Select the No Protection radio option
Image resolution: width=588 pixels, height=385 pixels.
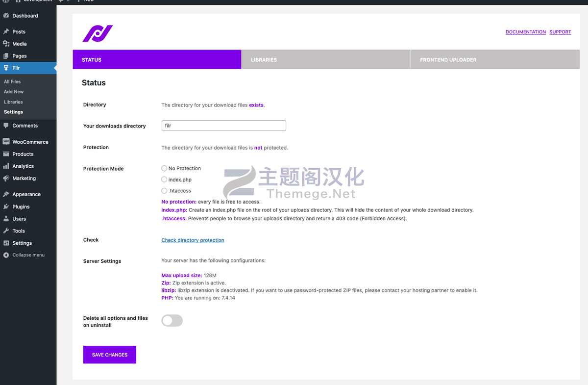164,168
